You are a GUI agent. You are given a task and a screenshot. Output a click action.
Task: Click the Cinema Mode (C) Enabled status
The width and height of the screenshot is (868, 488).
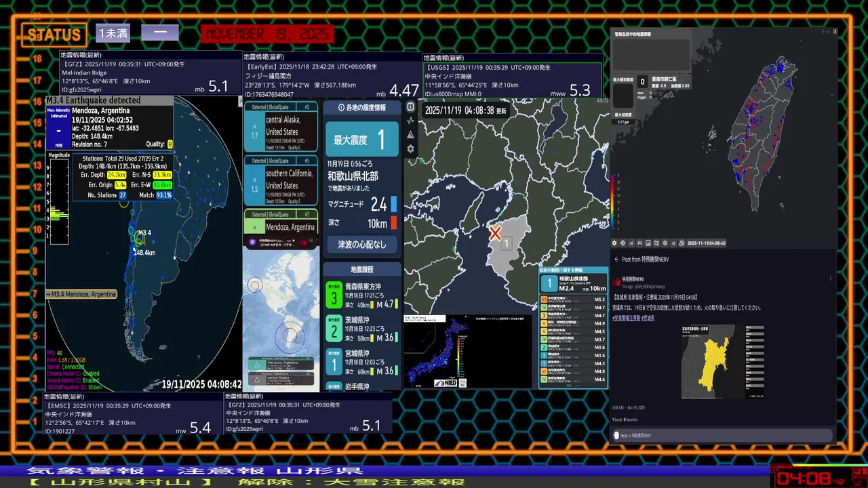(x=73, y=373)
